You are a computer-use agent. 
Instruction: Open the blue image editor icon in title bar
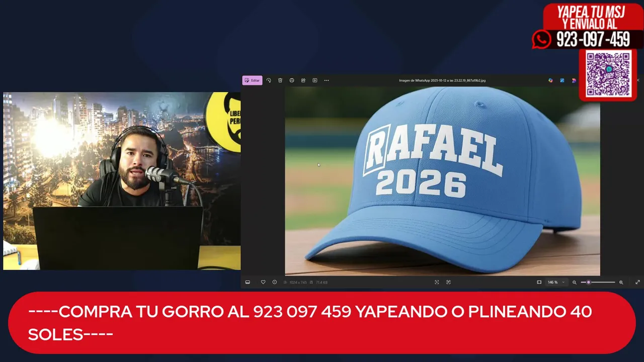point(562,80)
